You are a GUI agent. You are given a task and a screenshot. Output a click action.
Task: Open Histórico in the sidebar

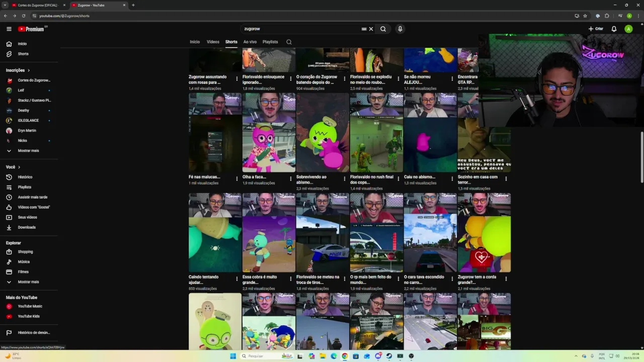pyautogui.click(x=25, y=177)
